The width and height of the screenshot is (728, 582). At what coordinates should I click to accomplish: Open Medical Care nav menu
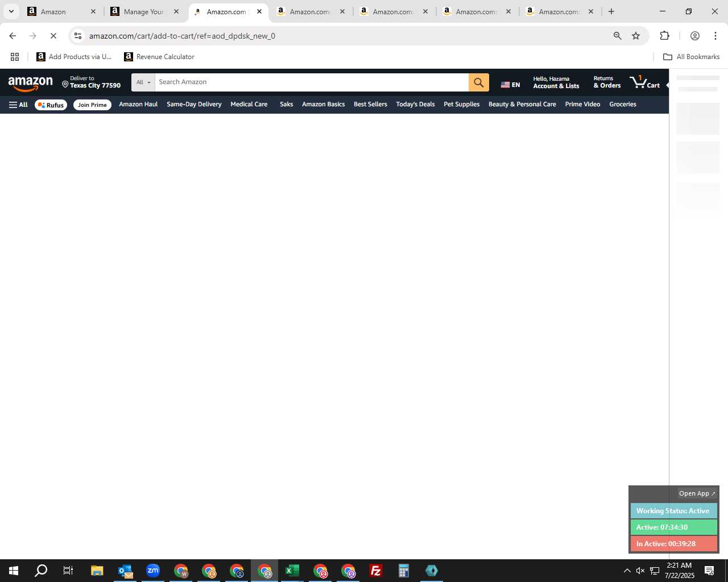pyautogui.click(x=249, y=105)
